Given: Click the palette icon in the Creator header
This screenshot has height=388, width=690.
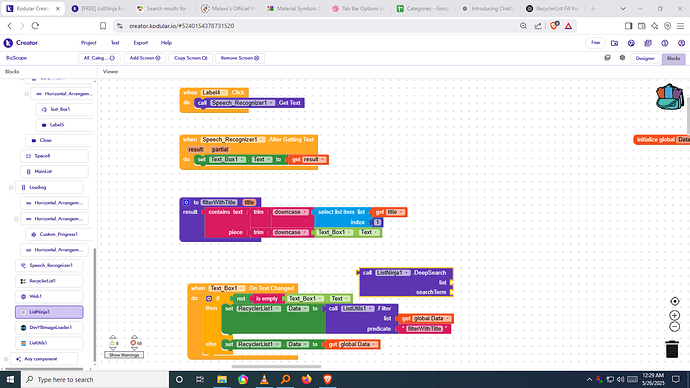Looking at the screenshot, I should 631,43.
